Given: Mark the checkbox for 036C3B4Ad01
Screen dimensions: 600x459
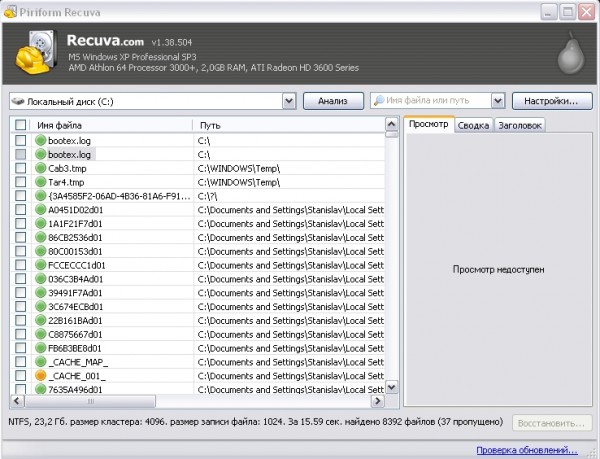Looking at the screenshot, I should tap(20, 279).
